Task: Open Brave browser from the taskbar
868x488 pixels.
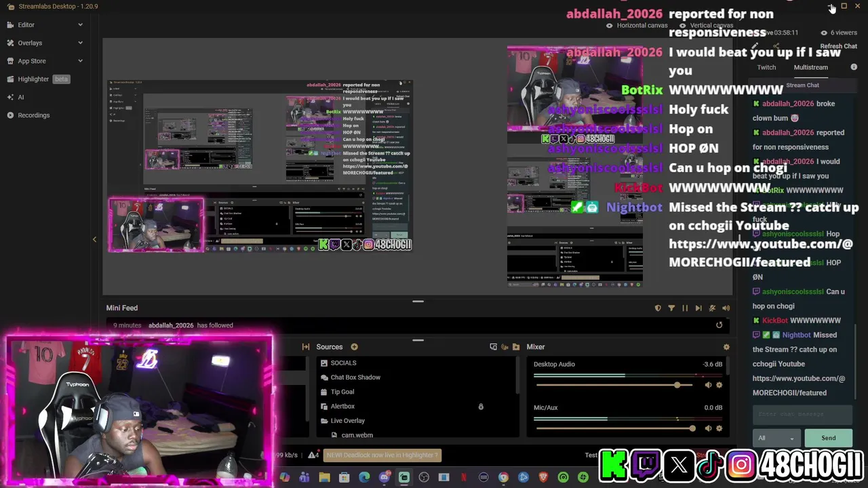Action: pos(543,477)
